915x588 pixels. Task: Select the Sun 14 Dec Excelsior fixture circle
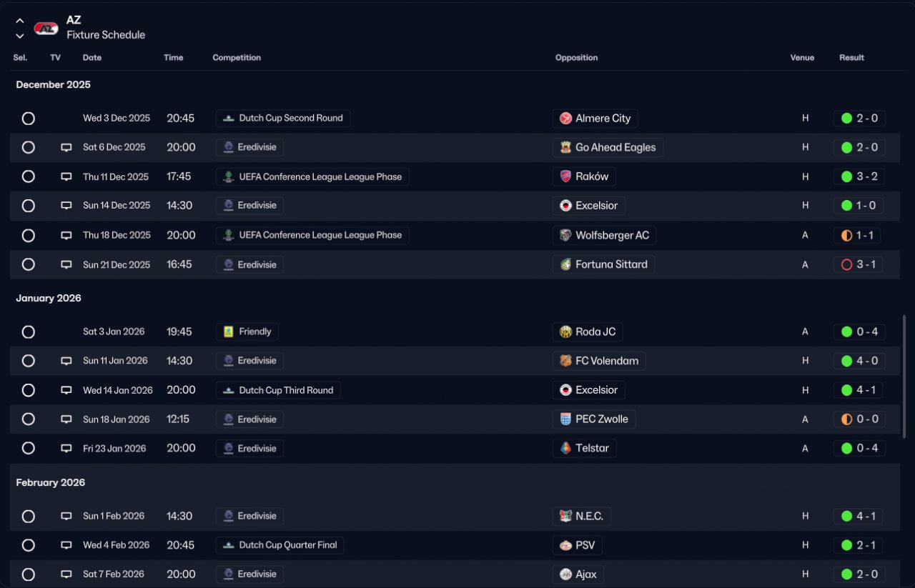[29, 206]
